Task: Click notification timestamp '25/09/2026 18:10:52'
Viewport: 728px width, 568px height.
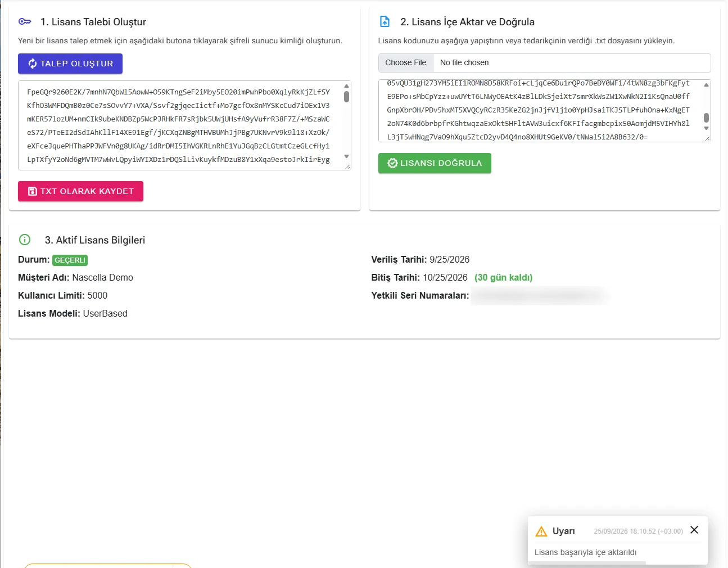Action: tap(638, 531)
